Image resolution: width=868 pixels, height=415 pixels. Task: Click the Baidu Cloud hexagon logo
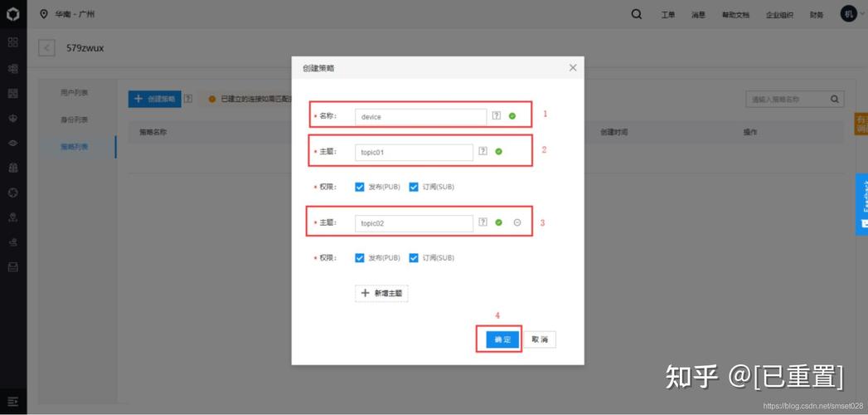[x=12, y=14]
